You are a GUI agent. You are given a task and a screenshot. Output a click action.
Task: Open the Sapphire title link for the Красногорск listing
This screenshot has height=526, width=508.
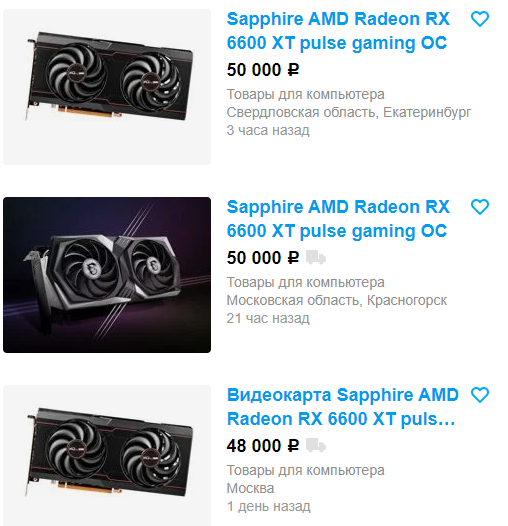tap(338, 219)
